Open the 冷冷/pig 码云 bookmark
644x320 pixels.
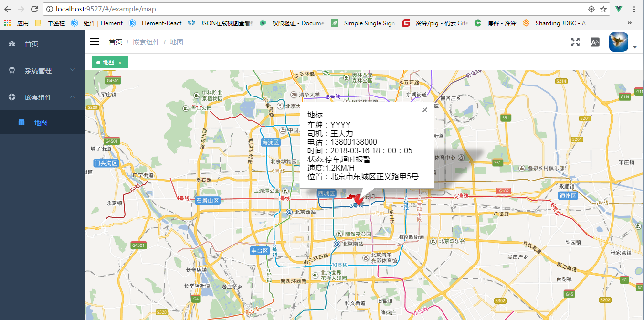pyautogui.click(x=435, y=23)
